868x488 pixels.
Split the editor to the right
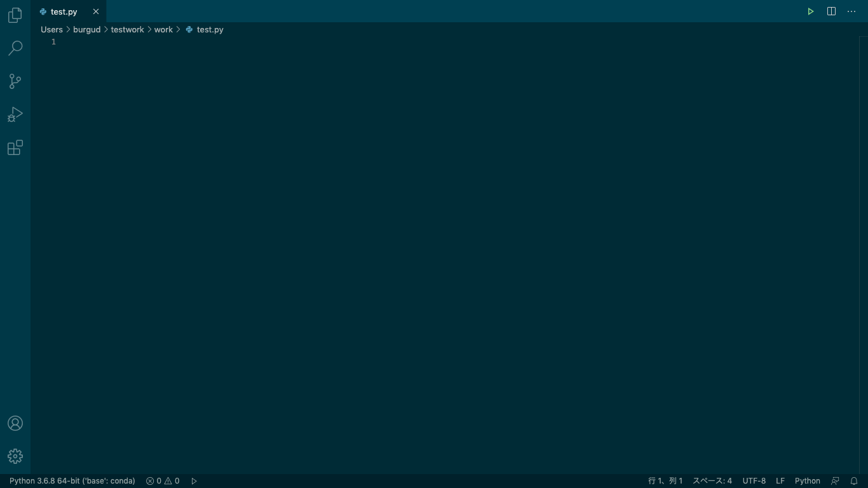(x=831, y=11)
